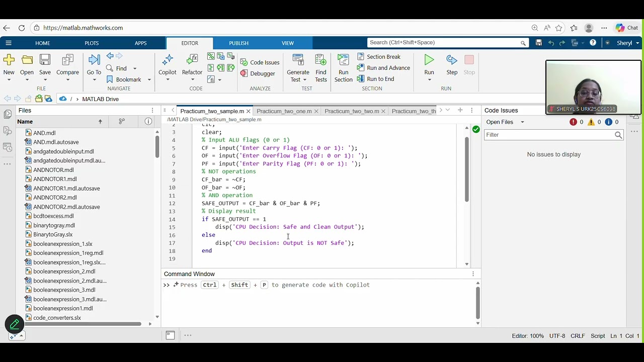Click the MATLAB Drive cloud icon in address bar

pyautogui.click(x=63, y=99)
